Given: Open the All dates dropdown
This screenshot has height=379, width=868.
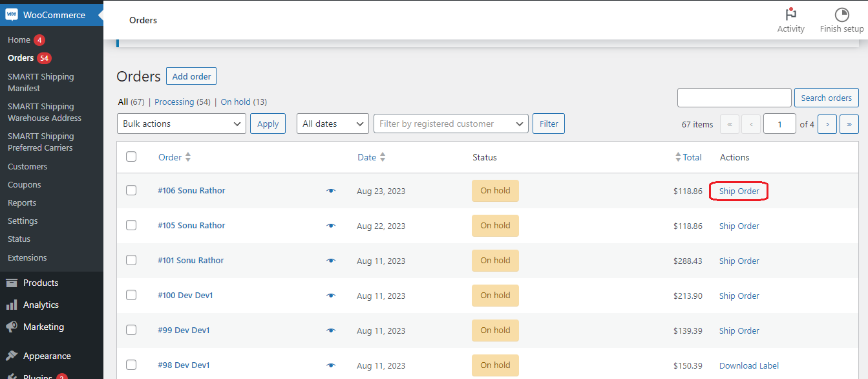Looking at the screenshot, I should 332,124.
